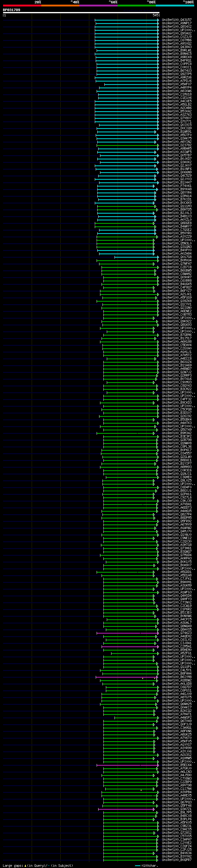Click UniRef100_B7GRM6 hit name
Viewport: 197px width, 868px height.
[177, 335]
